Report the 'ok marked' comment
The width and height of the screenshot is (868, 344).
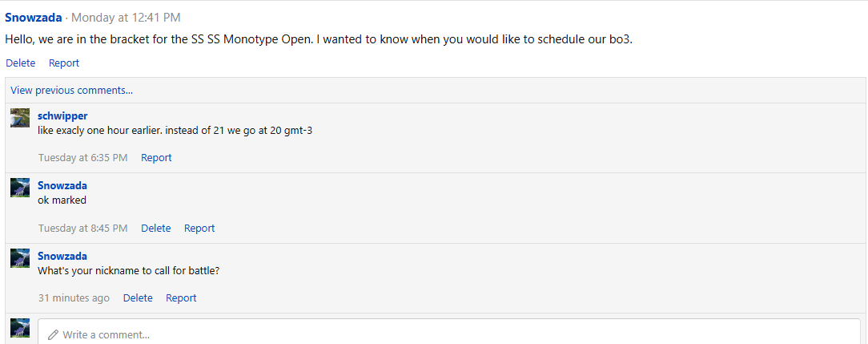pos(199,229)
